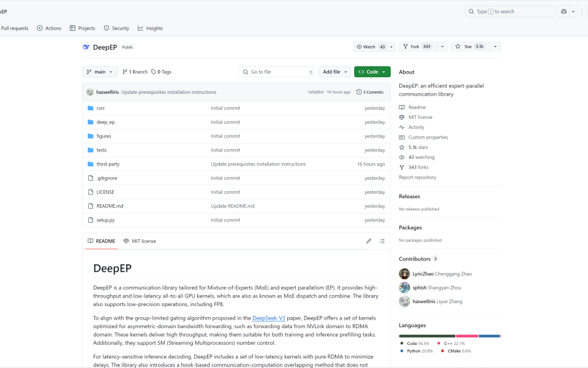Screen dimensions: 588x368
Task: Open the Insights tab
Action: click(x=150, y=28)
